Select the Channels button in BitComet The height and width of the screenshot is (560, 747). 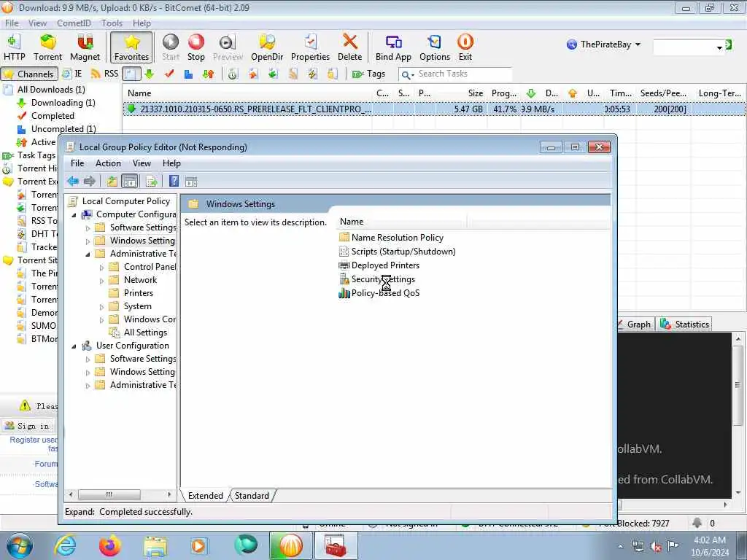coord(29,74)
